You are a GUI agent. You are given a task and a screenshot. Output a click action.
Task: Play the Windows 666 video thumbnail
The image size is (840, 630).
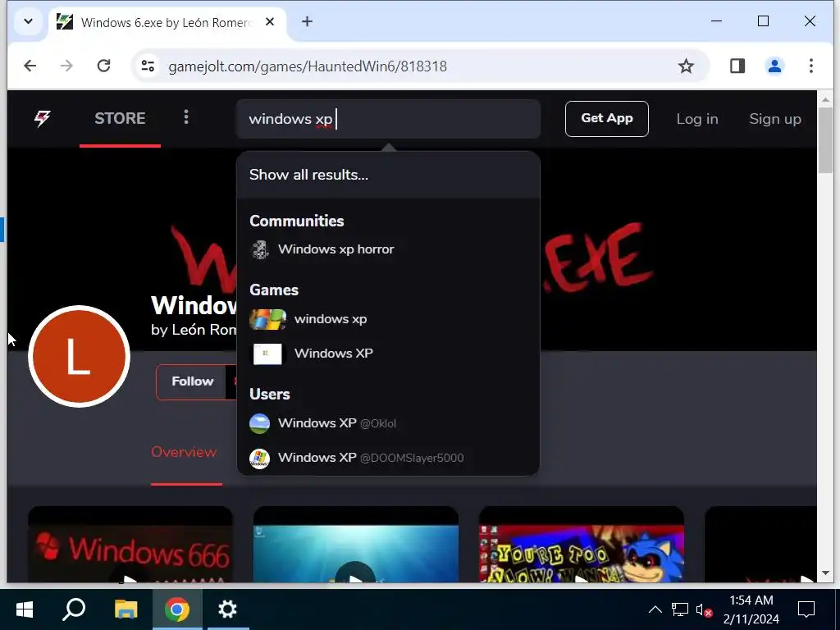point(130,545)
